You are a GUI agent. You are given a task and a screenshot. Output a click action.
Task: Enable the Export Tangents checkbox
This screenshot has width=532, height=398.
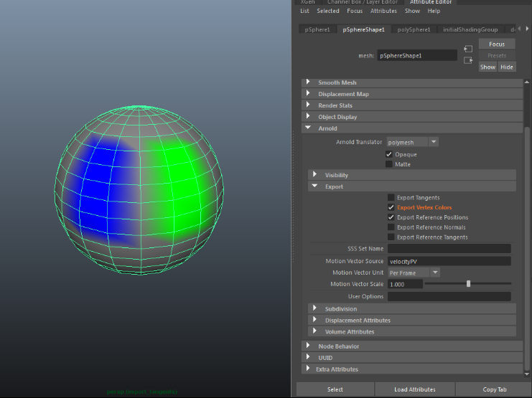coord(391,197)
